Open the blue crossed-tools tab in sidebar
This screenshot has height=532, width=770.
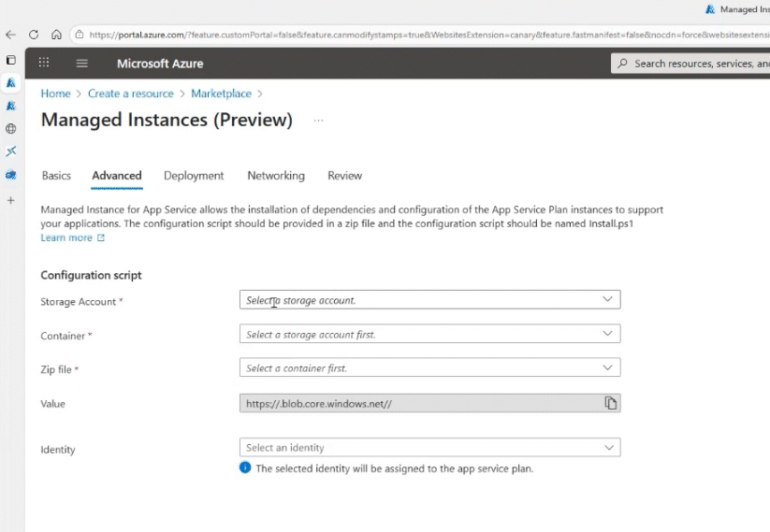pos(11,151)
